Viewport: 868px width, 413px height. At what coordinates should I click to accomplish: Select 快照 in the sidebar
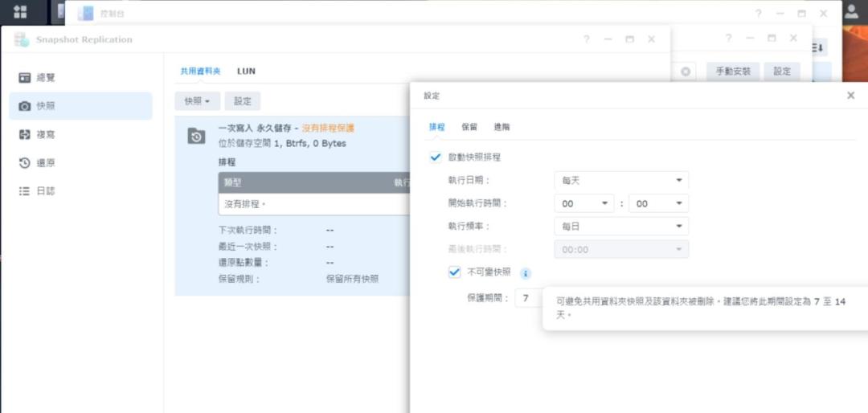pyautogui.click(x=81, y=106)
